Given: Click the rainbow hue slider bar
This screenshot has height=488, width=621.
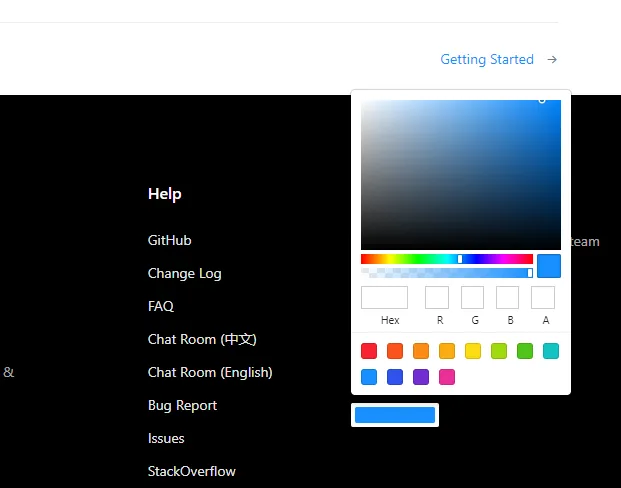Looking at the screenshot, I should pos(447,259).
